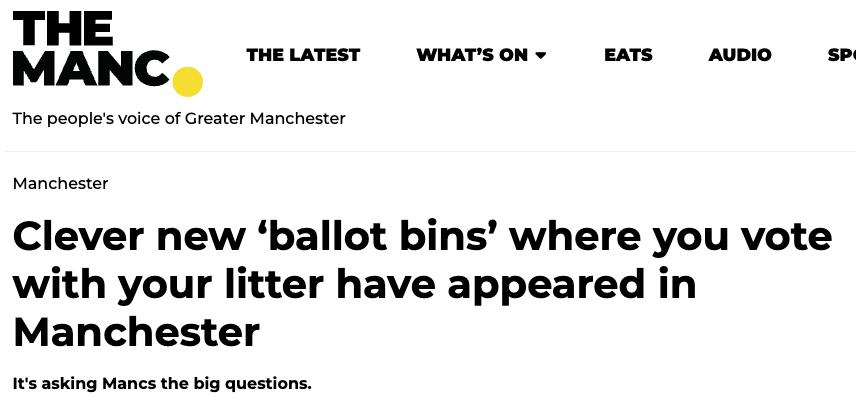Click the Manchester category link above headline
This screenshot has width=856, height=402.
[x=60, y=183]
